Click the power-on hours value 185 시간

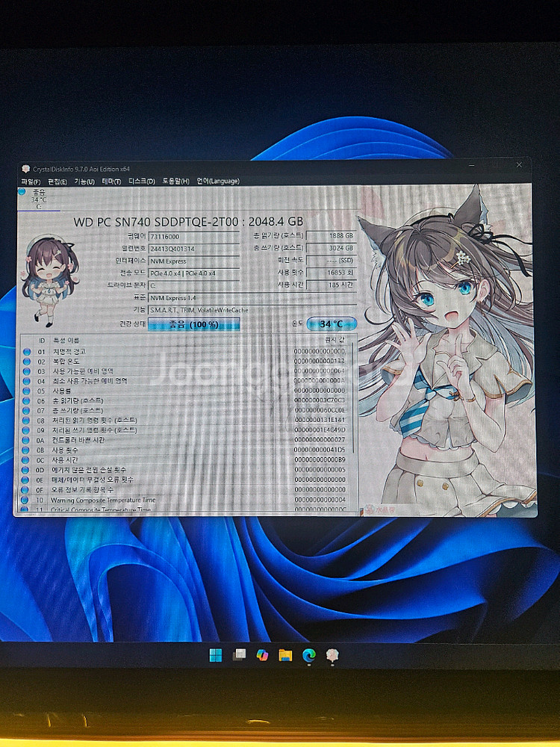[x=331, y=285]
